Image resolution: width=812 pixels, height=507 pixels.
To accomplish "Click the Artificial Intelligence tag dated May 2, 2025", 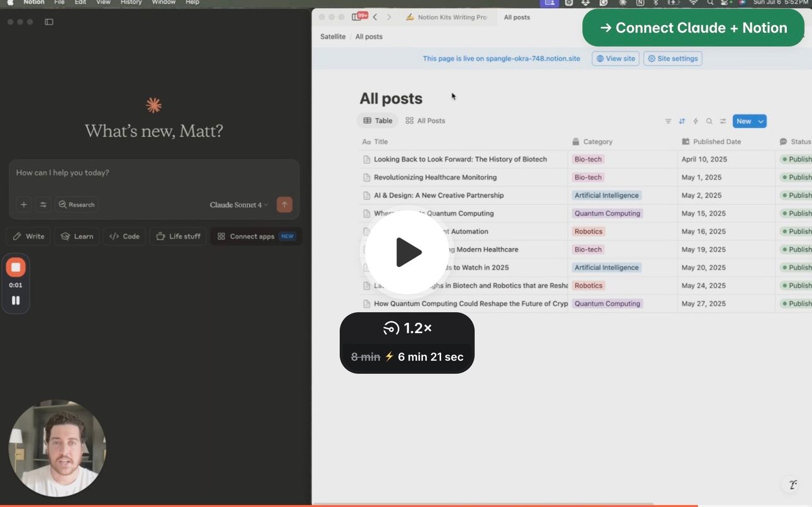I will [x=606, y=195].
